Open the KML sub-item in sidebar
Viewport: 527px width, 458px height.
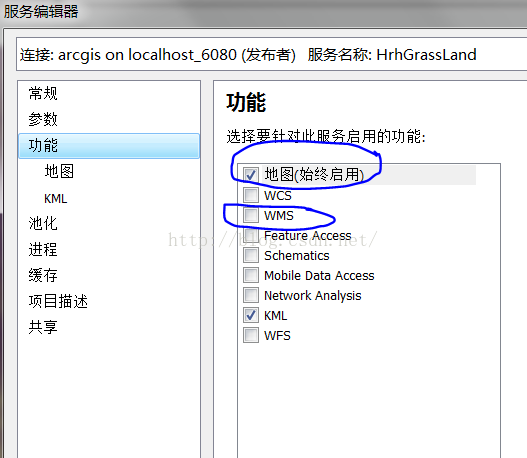[x=55, y=198]
